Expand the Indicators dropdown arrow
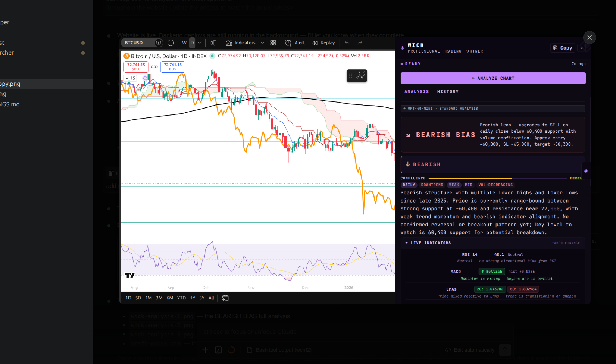Screen dimensions: 616x364 262,43
